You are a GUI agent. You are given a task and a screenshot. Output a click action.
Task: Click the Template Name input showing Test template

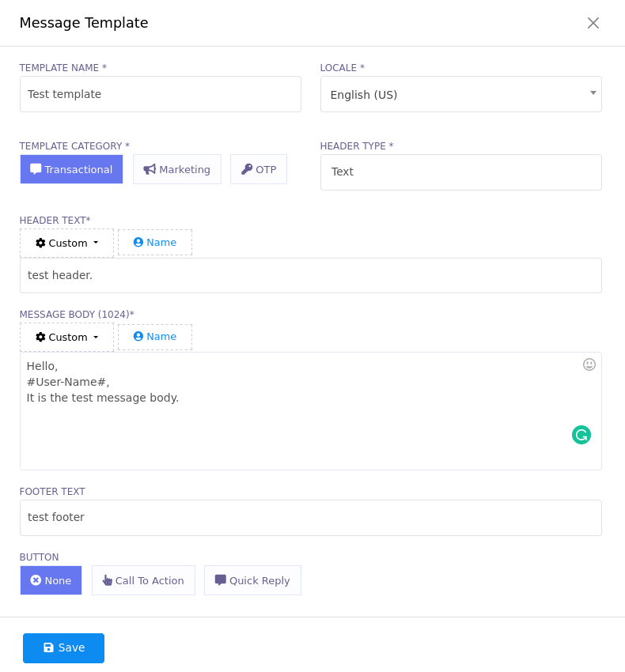[161, 94]
